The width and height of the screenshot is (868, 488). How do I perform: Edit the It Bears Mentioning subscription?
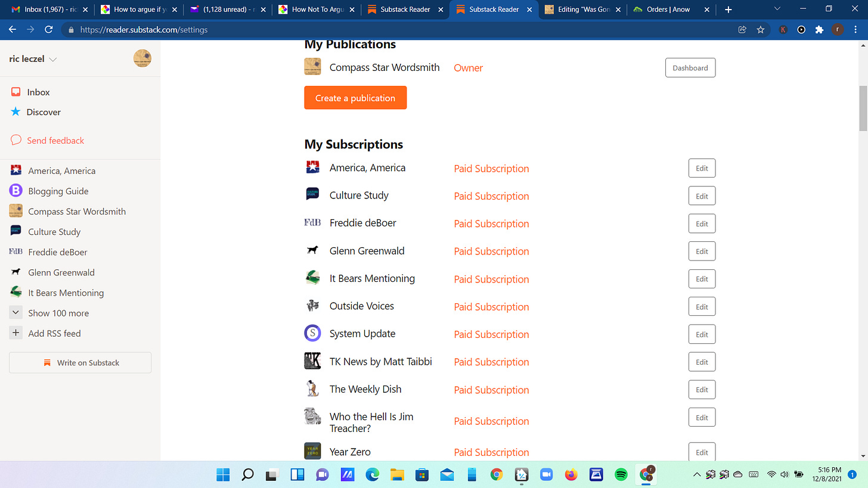tap(702, 279)
